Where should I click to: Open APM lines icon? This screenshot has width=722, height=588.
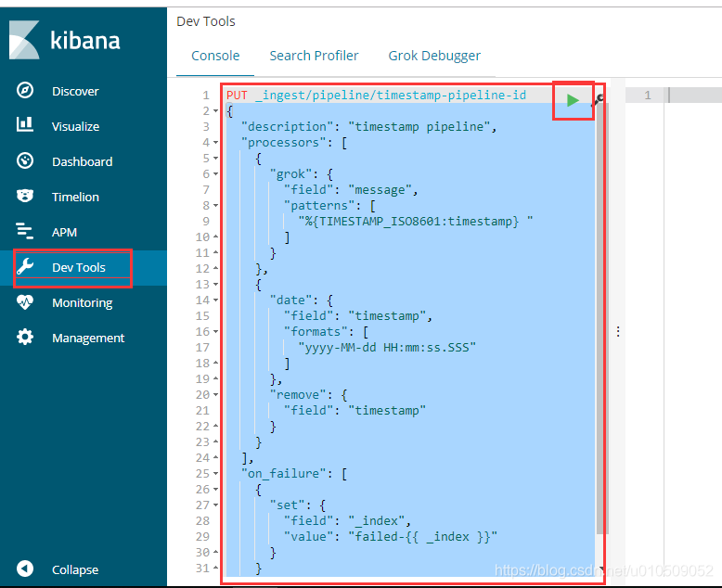pyautogui.click(x=25, y=231)
